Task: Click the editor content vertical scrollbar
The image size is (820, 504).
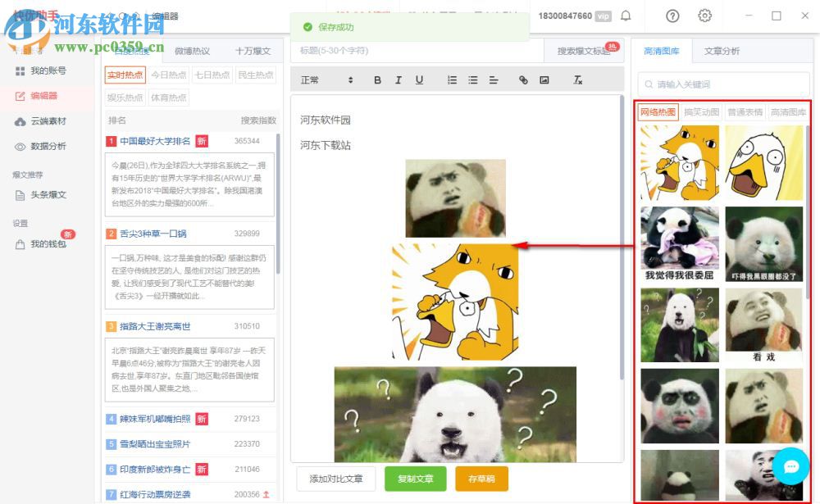Action: [x=622, y=238]
